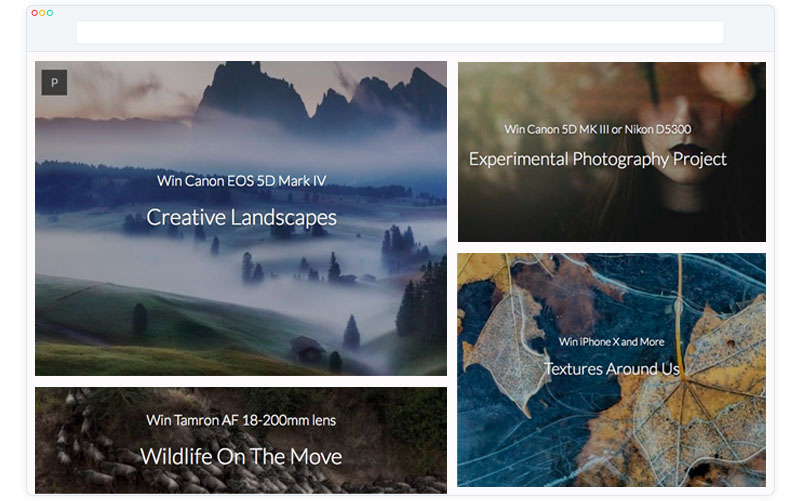800x501 pixels.
Task: Click 'Win Tamron AF 18-200mm lens' text
Action: pos(241,420)
